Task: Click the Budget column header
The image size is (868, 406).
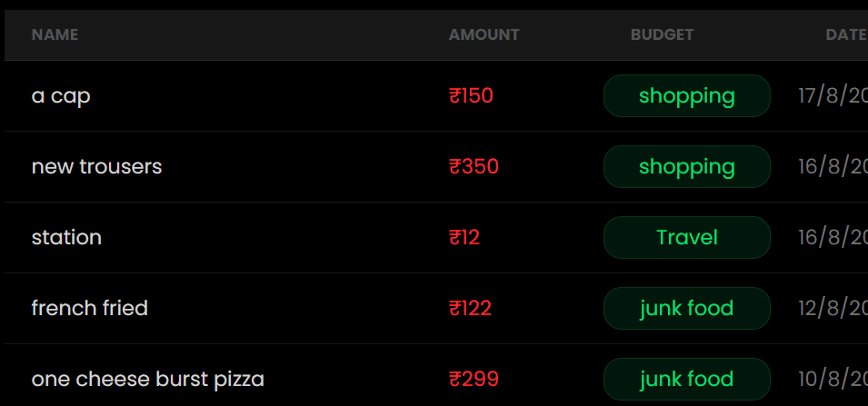Action: click(662, 35)
